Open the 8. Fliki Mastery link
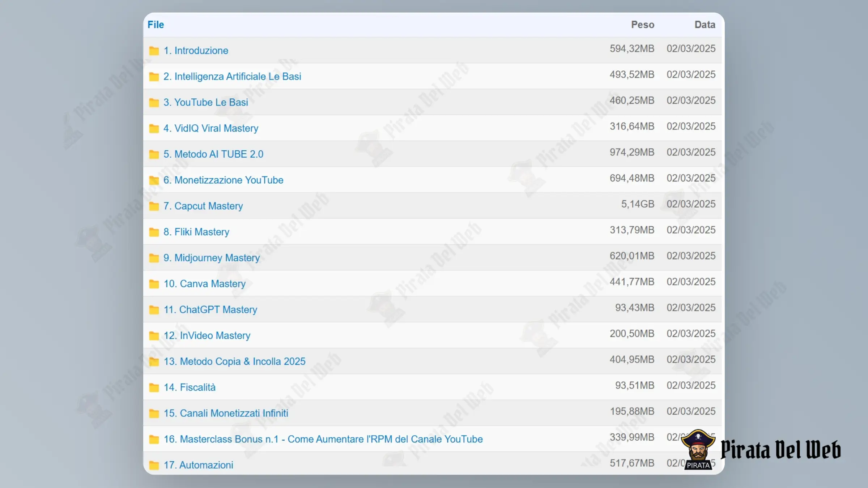The image size is (868, 488). (196, 232)
